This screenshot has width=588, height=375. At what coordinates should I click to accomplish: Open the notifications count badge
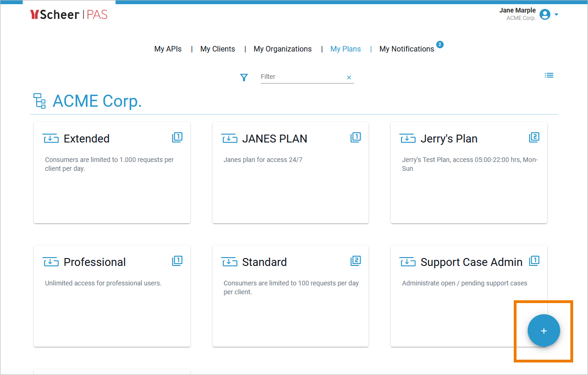[x=440, y=45]
